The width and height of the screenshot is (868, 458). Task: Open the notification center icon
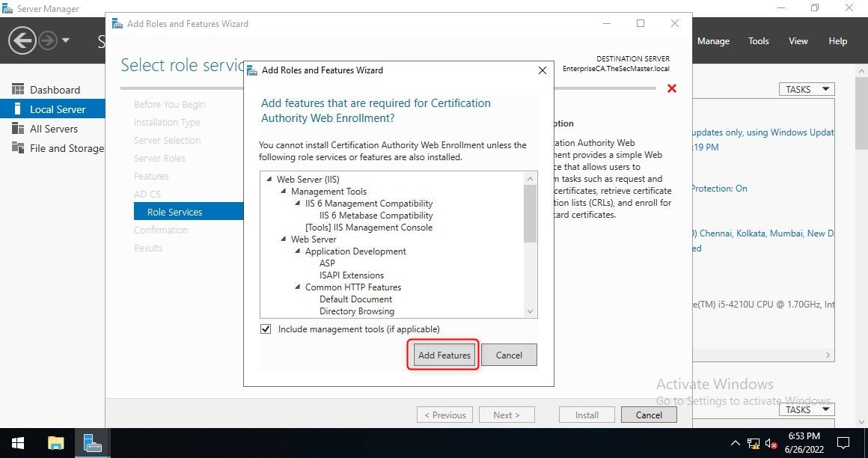(x=843, y=443)
